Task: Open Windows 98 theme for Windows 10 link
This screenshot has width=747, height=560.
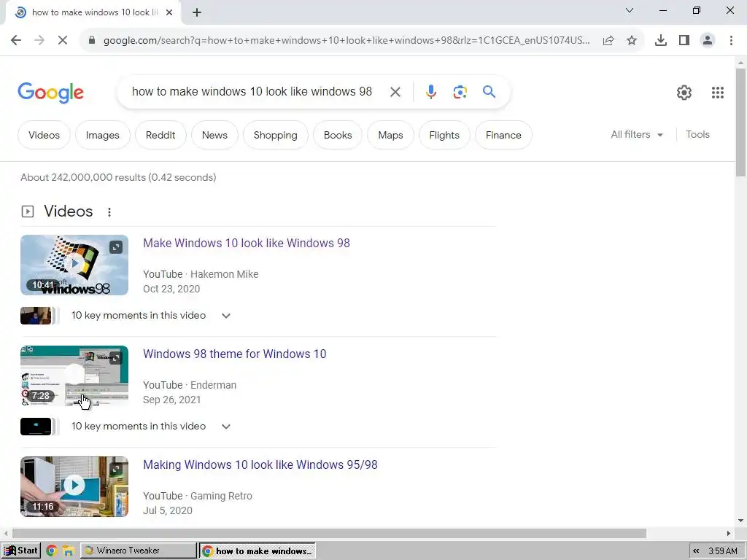Action: click(x=234, y=354)
